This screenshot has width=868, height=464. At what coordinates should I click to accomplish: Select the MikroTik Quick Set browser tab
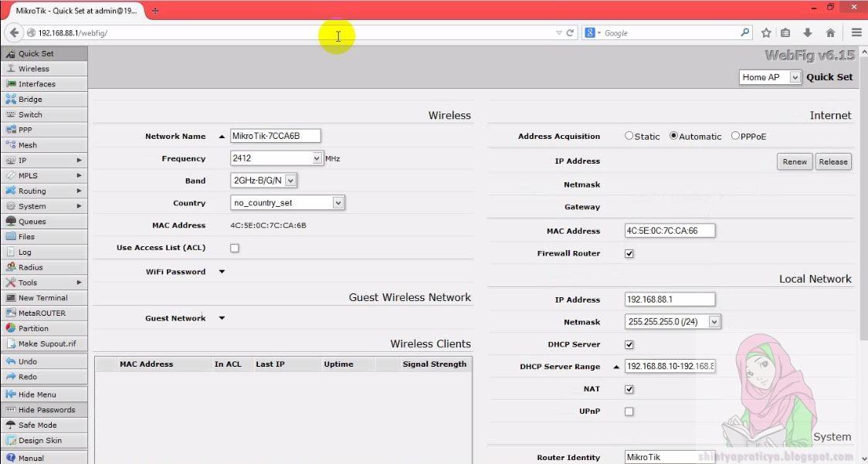pyautogui.click(x=75, y=11)
